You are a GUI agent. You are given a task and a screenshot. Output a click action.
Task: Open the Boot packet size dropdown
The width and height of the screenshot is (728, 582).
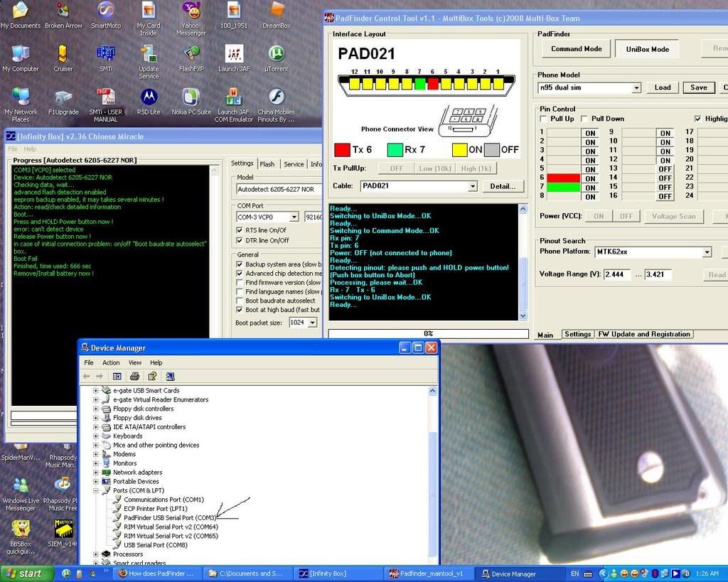point(313,323)
